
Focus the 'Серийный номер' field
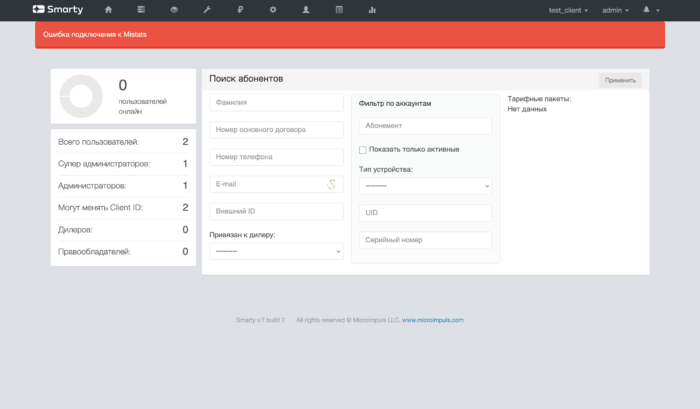coord(425,240)
